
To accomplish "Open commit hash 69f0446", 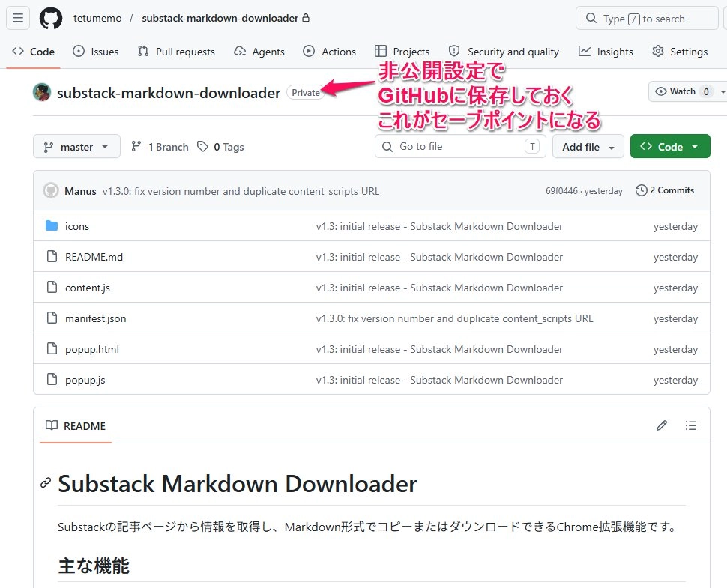I will tap(561, 191).
